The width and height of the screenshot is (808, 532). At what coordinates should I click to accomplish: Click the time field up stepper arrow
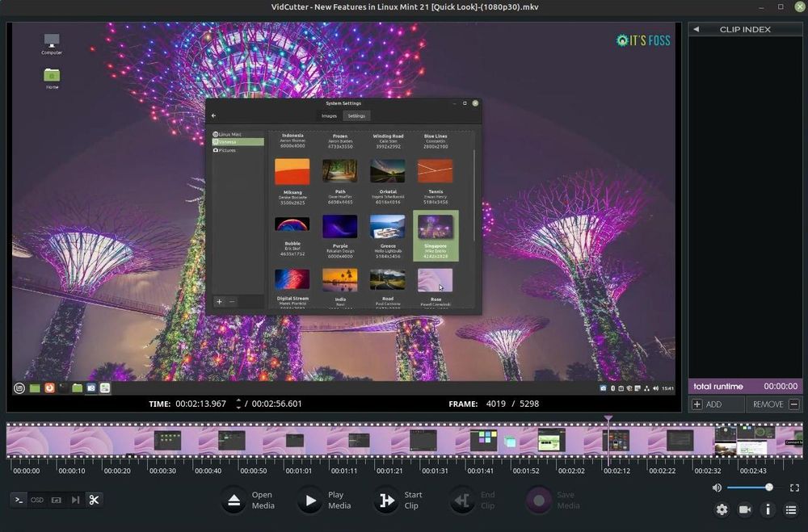click(x=238, y=400)
